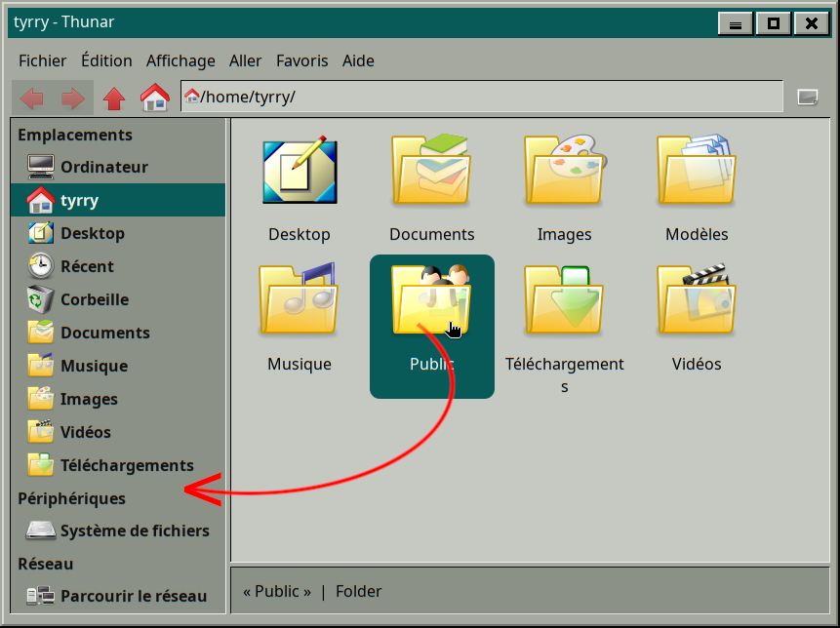Viewport: 840px width, 628px height.
Task: Open Documents shortcut in the sidebar
Action: click(x=118, y=333)
